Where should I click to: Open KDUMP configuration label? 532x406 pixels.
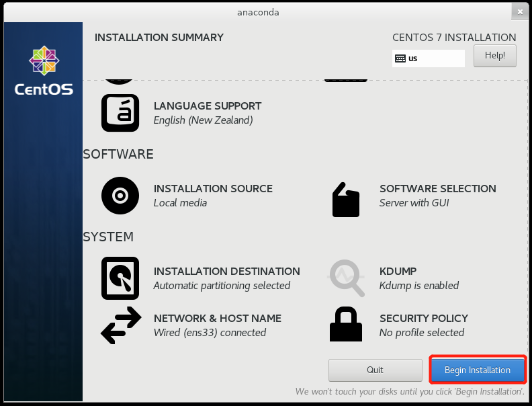click(398, 272)
